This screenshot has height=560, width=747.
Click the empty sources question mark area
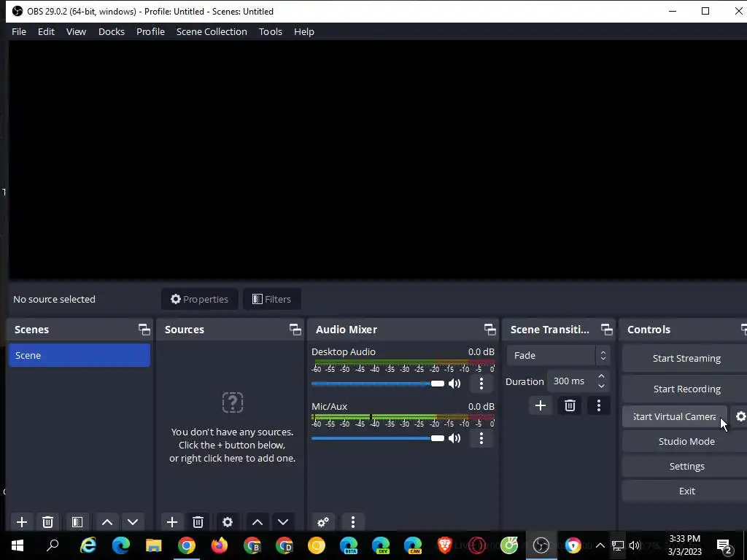click(233, 402)
